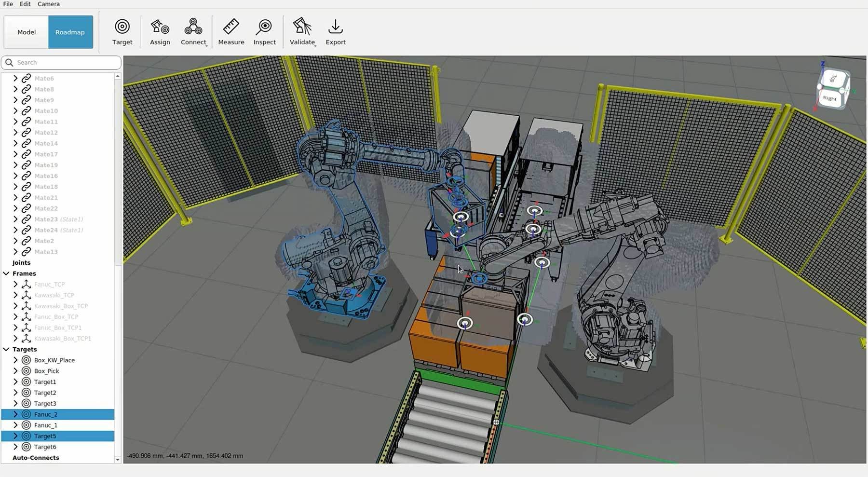Image resolution: width=868 pixels, height=477 pixels.
Task: Click the Kawasaki_Box_TCP1 frame icon
Action: 27,338
